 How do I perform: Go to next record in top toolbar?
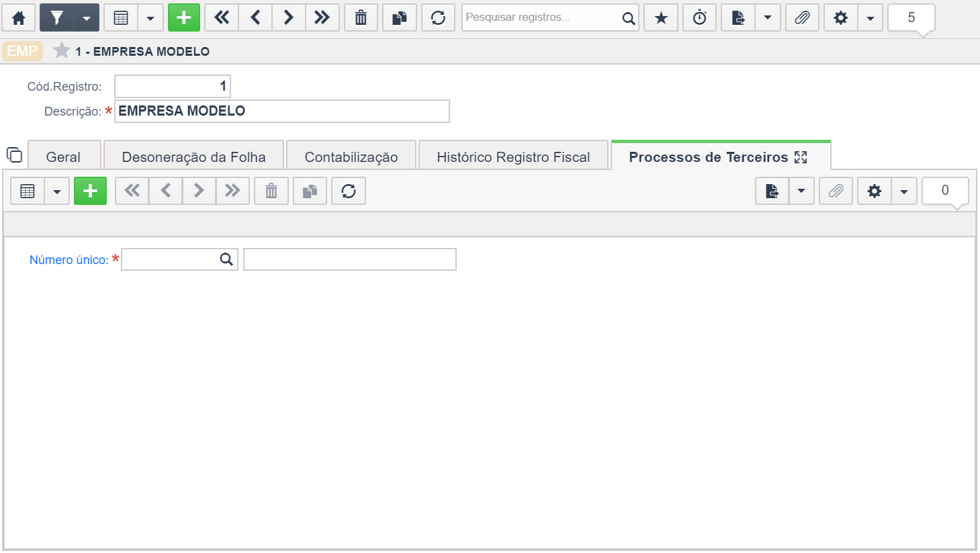289,18
